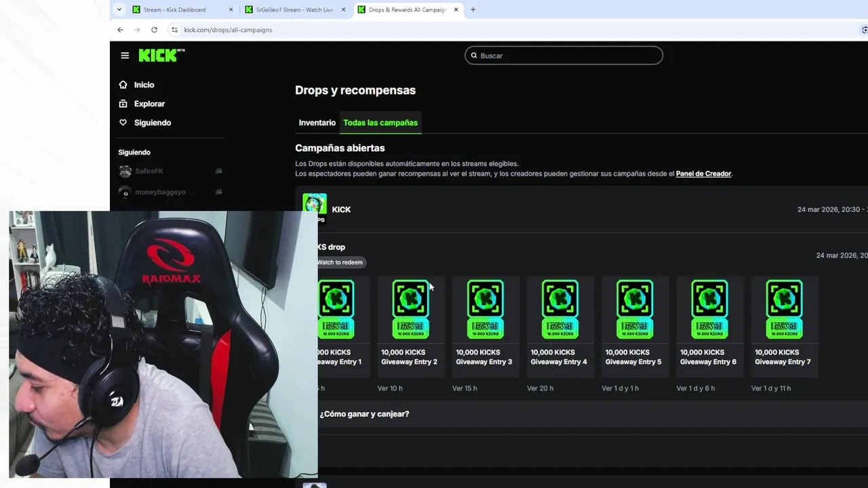Expand ¿Cómo ganar y canjear? section
The image size is (868, 488).
point(364,414)
